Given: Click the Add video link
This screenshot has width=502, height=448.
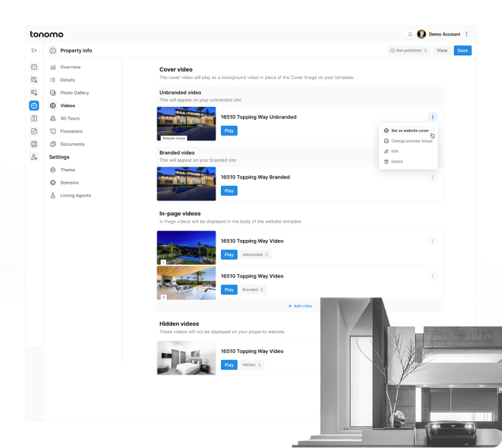Looking at the screenshot, I should click(300, 306).
